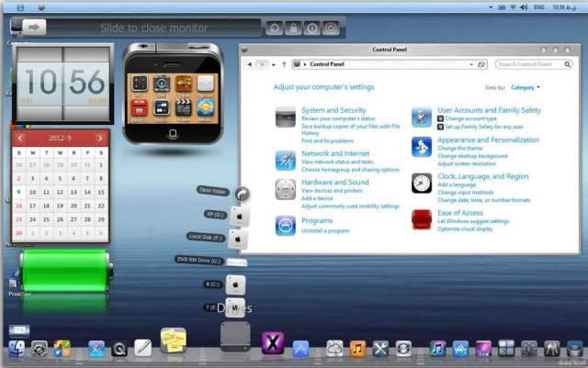This screenshot has width=588, height=368.
Task: Refresh the Control Panel address bar
Action: [481, 64]
